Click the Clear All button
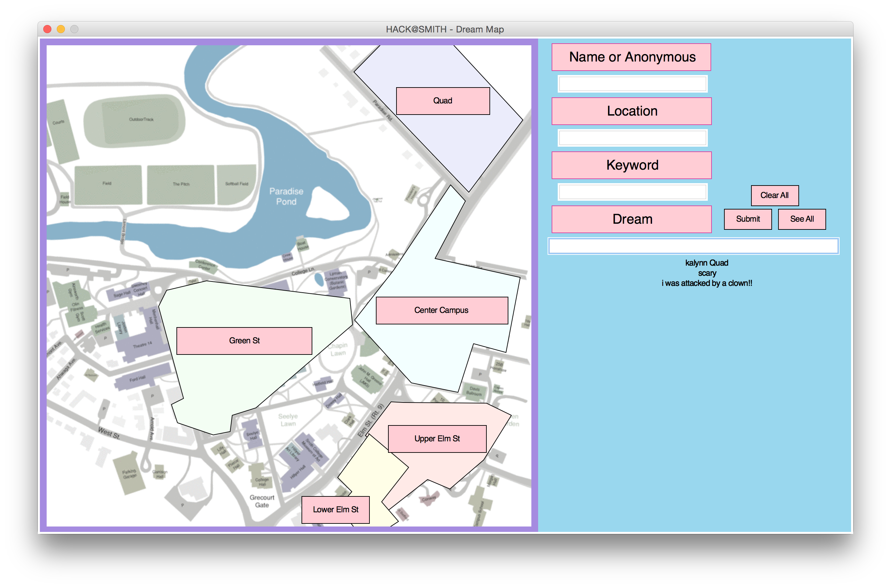The height and width of the screenshot is (588, 891). click(774, 195)
